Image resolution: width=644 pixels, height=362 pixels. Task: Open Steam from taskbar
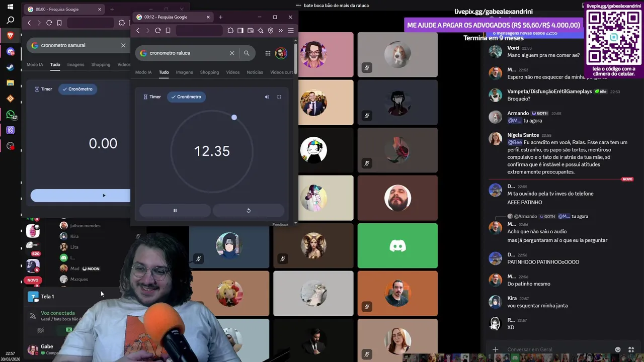(11, 67)
